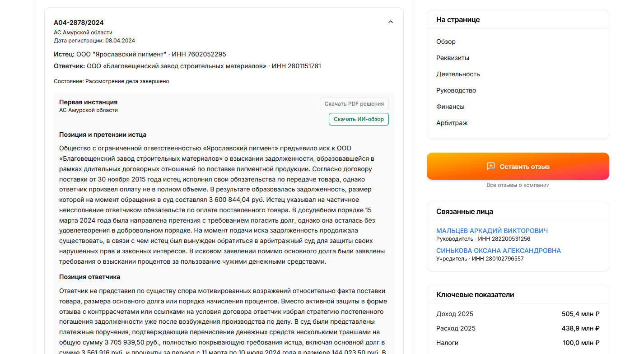
Task: Click the Позиция и претензии истца heading
Action: click(103, 135)
